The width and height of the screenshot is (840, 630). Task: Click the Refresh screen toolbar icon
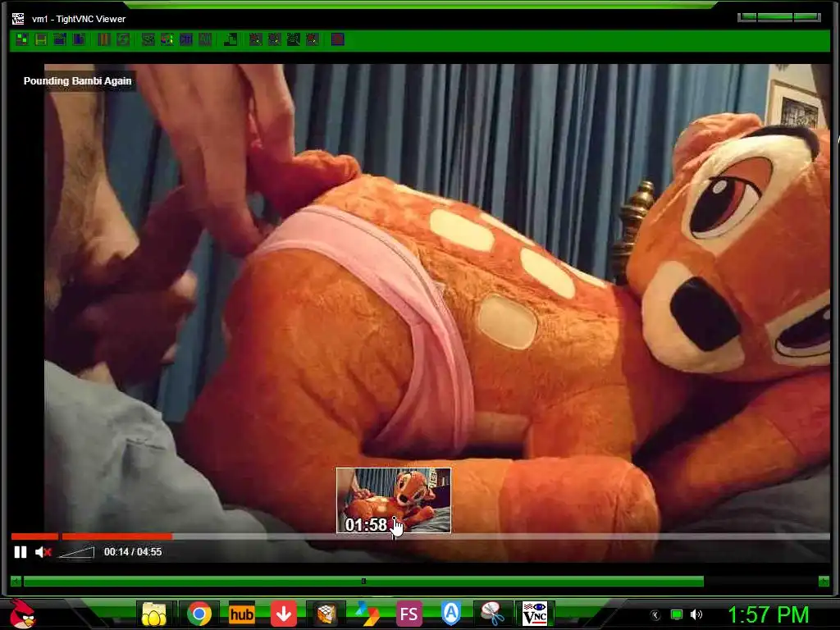[123, 39]
